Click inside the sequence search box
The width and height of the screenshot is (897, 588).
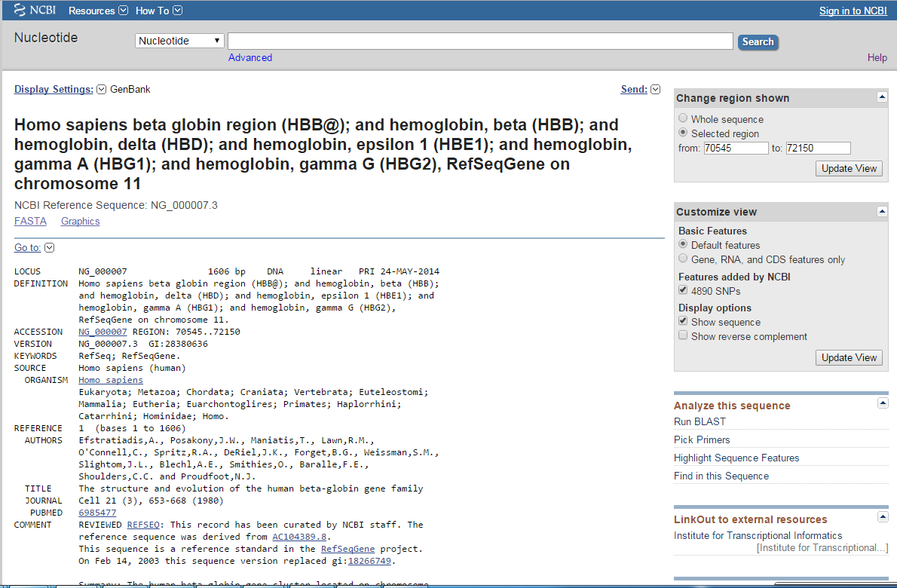[x=480, y=40]
